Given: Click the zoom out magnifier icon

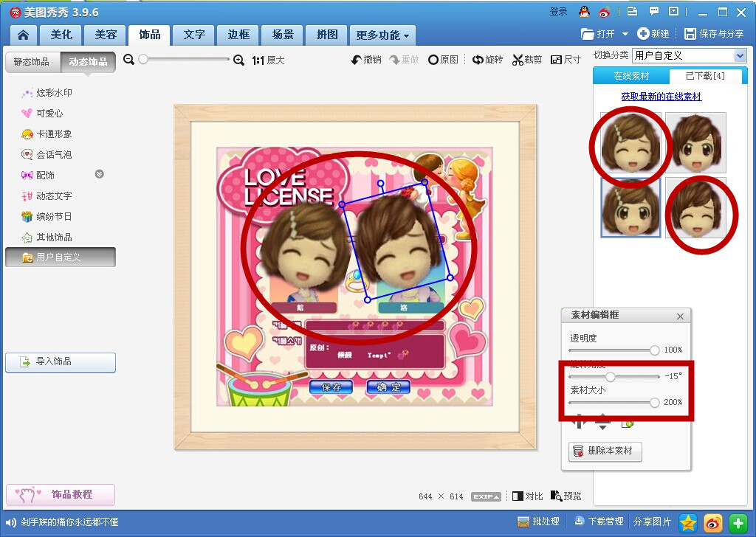Looking at the screenshot, I should click(x=128, y=59).
